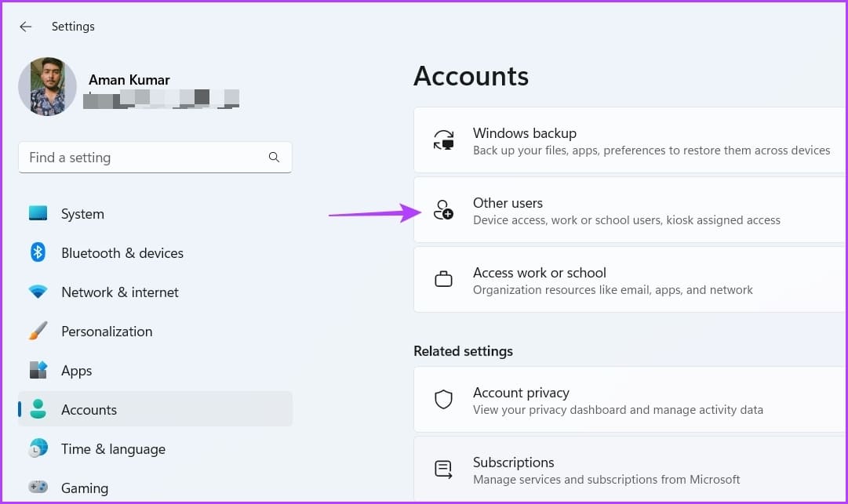Click the Subscriptions list icon
848x504 pixels.
tap(443, 470)
